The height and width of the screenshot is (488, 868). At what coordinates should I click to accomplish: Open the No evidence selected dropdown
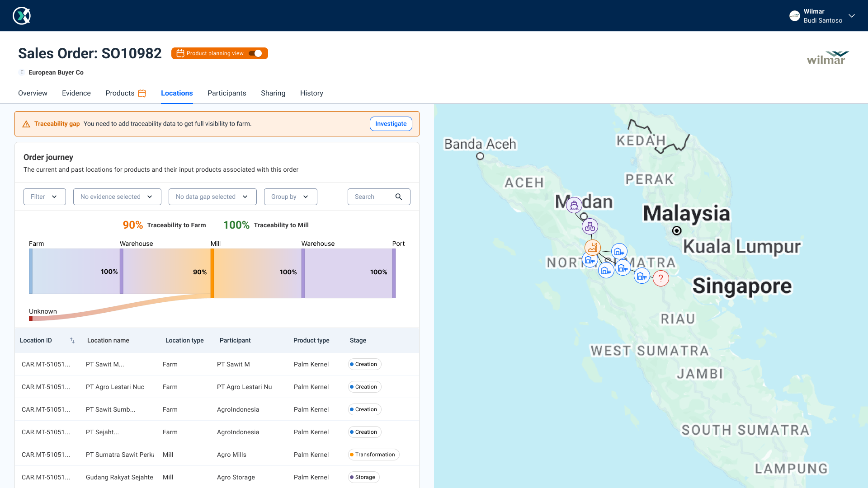click(x=117, y=197)
